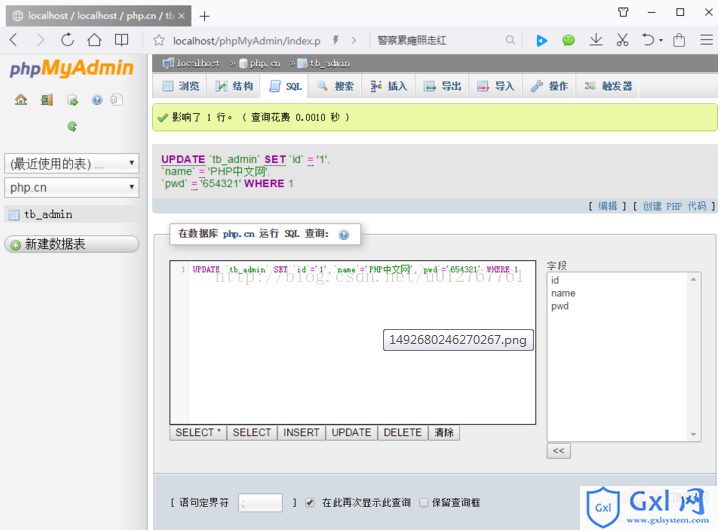
Task: Click the plain SELECT button
Action: pyautogui.click(x=252, y=433)
